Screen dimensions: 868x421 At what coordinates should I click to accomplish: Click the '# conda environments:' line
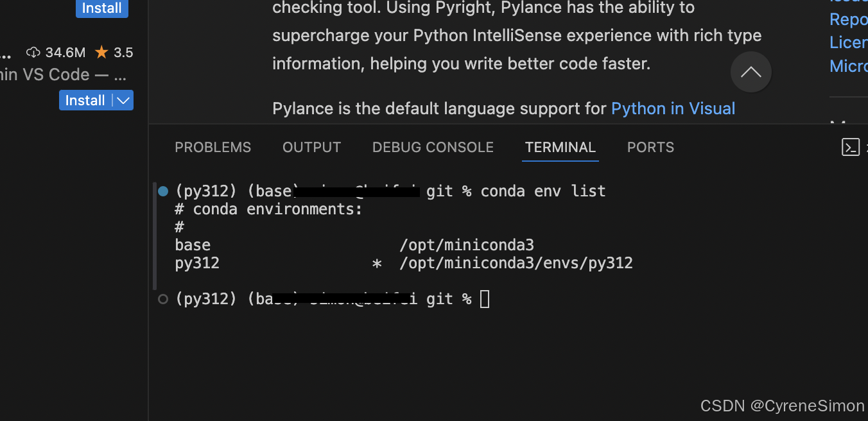268,209
